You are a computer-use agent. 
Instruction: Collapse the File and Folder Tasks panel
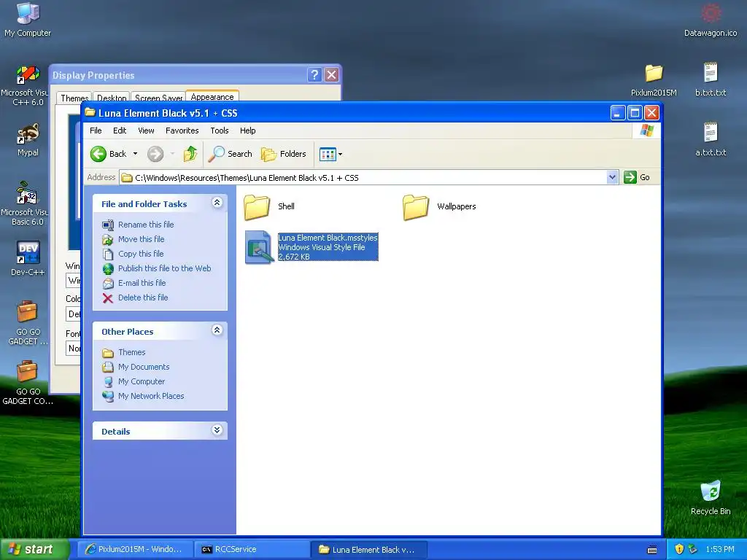tap(217, 203)
